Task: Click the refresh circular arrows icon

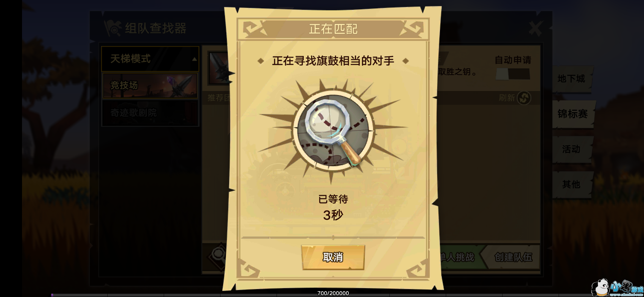Action: click(x=524, y=98)
